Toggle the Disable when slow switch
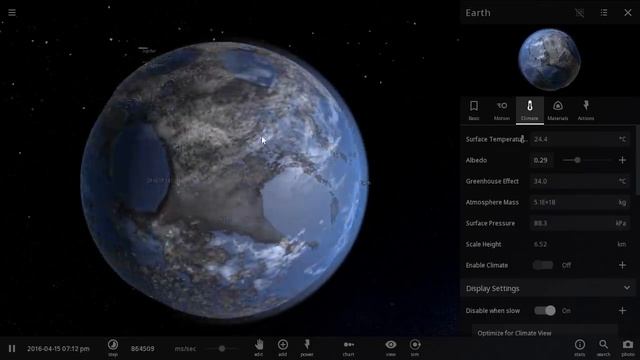Viewport: 640px width, 360px height. coord(545,311)
